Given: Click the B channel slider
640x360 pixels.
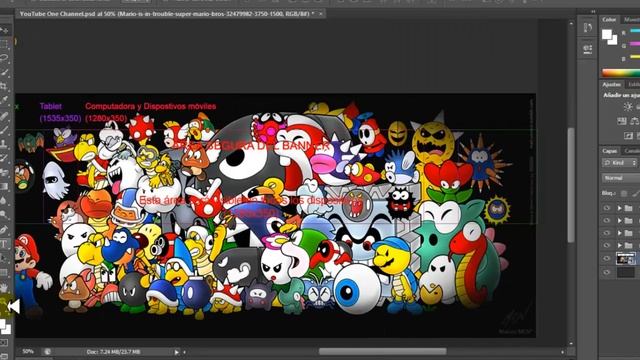Looking at the screenshot, I should [635, 58].
